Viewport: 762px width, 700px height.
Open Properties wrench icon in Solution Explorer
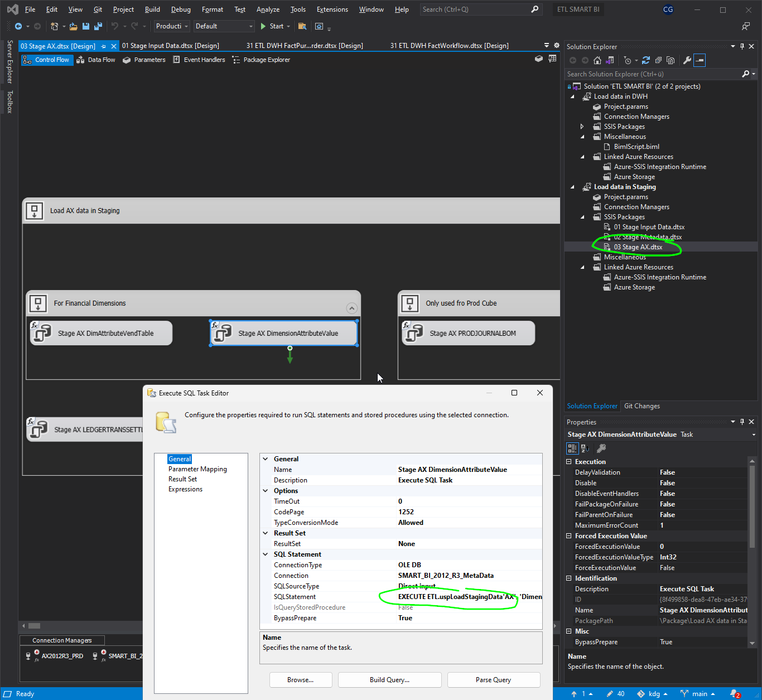pyautogui.click(x=687, y=60)
